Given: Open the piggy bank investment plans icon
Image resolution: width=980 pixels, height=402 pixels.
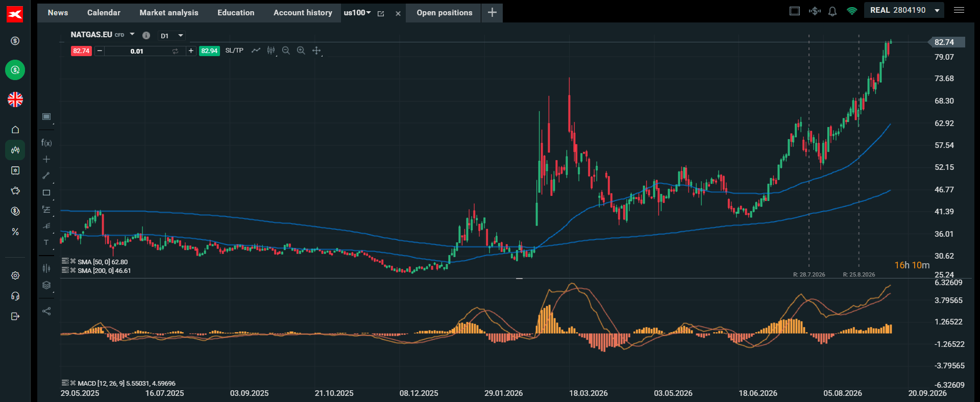Looking at the screenshot, I should (x=15, y=191).
